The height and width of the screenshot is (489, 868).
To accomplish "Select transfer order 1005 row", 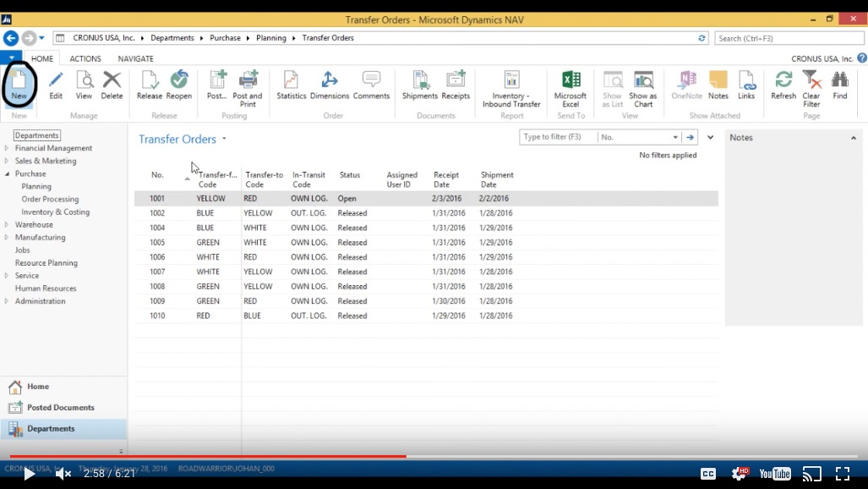I will [426, 242].
